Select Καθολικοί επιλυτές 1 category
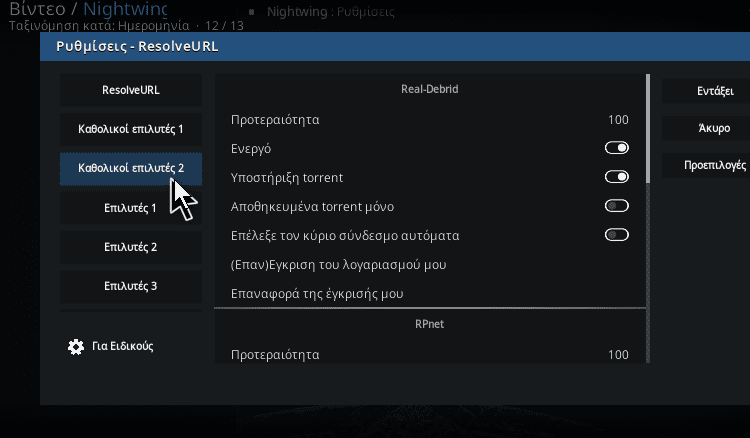Screen dimensions: 750x438 (x=131, y=129)
